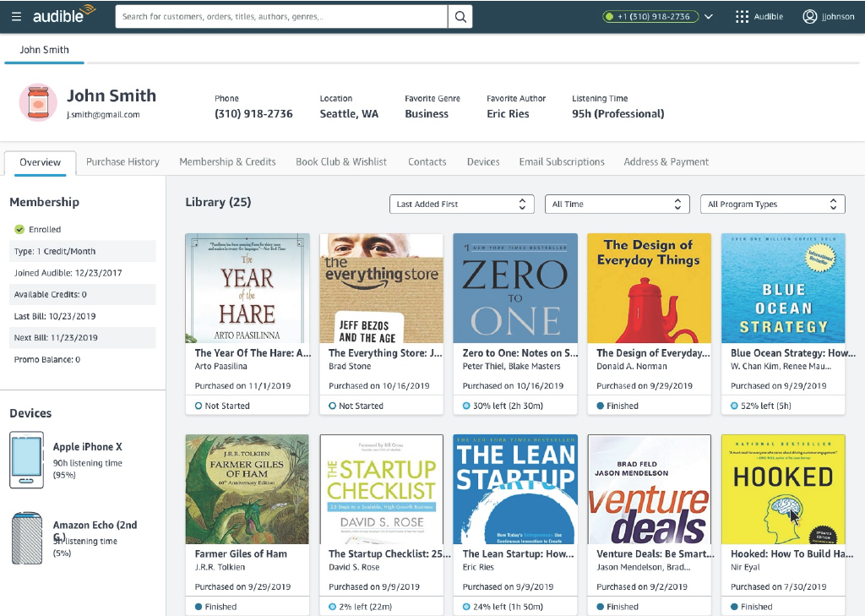Open the Last Added First sort dropdown
This screenshot has width=865, height=616.
point(461,204)
